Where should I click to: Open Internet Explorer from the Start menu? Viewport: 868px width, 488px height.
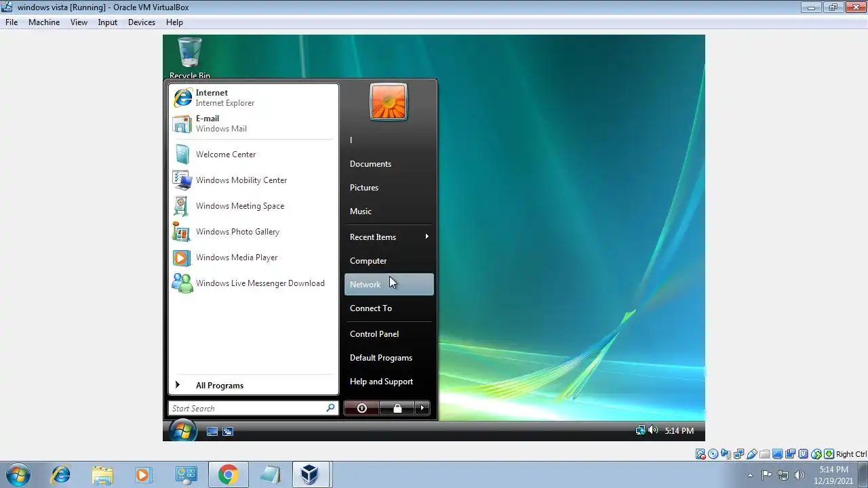[x=253, y=98]
